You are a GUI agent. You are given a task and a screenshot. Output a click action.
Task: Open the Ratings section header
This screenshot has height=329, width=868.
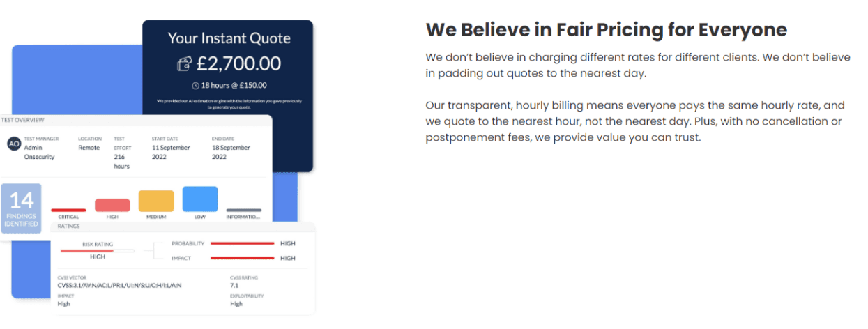tap(183, 227)
